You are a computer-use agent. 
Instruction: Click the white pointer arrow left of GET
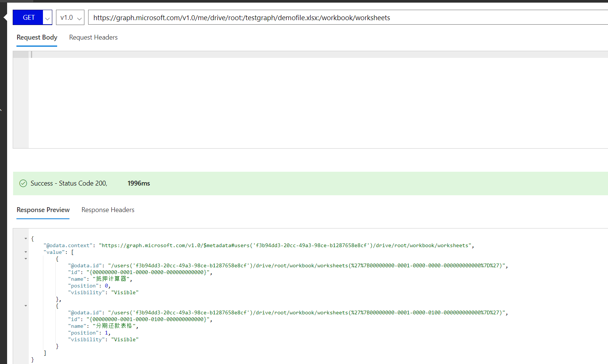tap(5, 17)
